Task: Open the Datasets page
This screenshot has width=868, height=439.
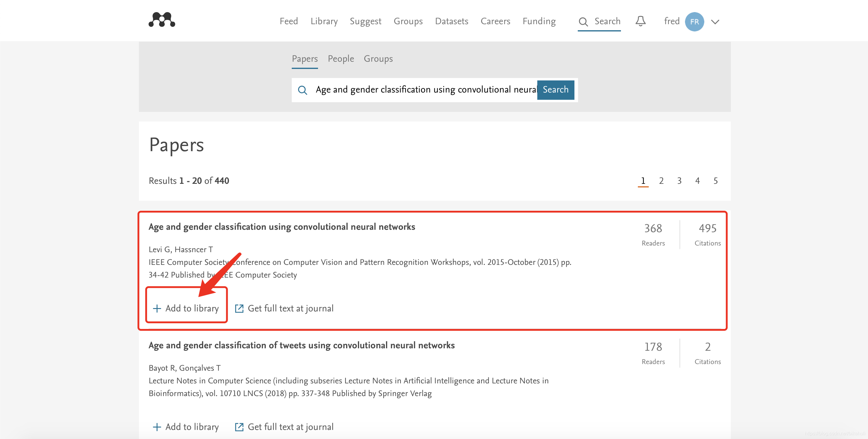Action: [x=452, y=21]
